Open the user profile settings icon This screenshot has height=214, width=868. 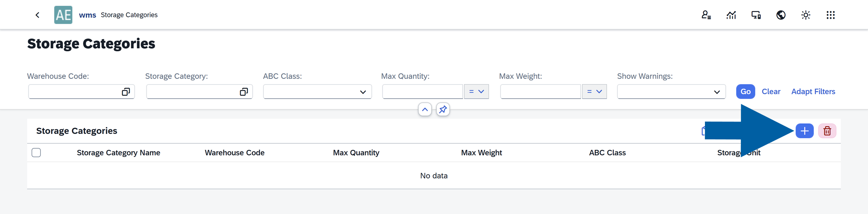pyautogui.click(x=706, y=15)
